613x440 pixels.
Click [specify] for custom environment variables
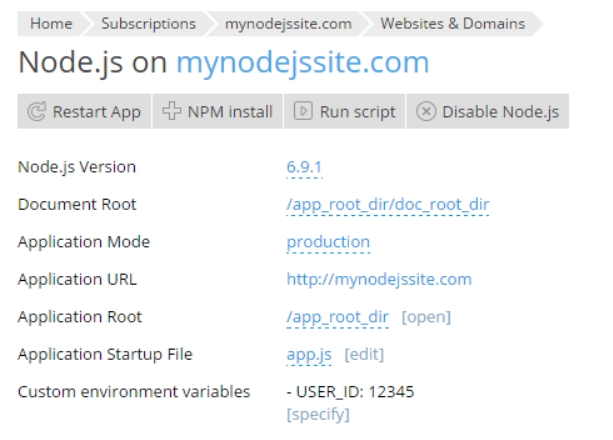click(318, 412)
